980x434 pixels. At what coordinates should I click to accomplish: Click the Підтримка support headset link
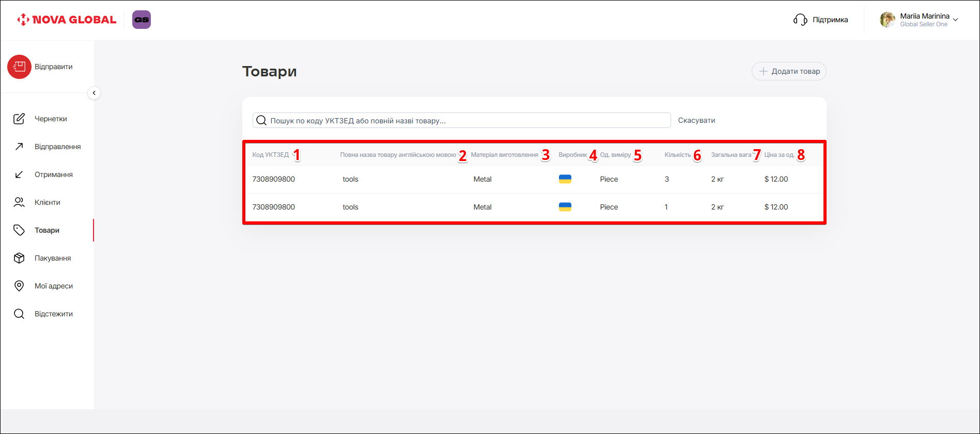pyautogui.click(x=821, y=20)
